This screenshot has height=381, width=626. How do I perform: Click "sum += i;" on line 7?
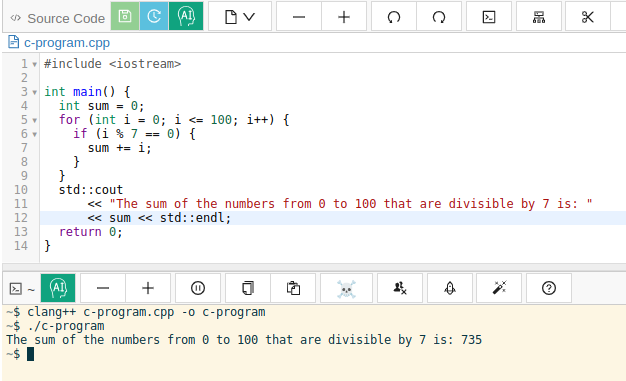(119, 148)
